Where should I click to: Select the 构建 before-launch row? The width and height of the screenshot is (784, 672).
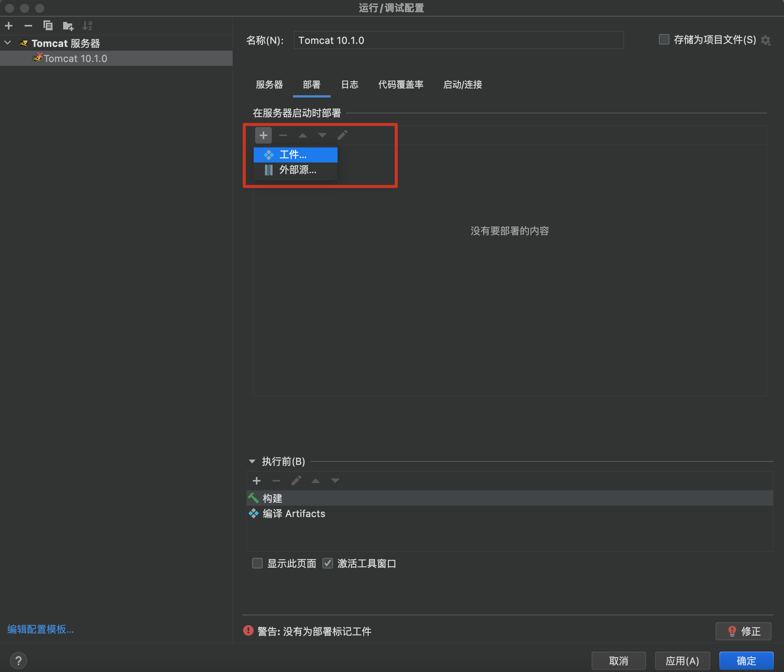[x=510, y=498]
